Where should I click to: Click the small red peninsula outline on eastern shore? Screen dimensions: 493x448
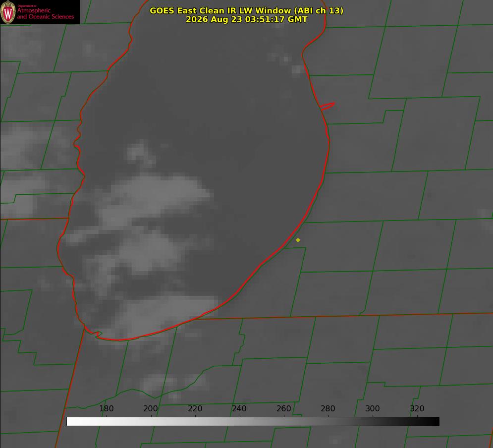point(327,106)
